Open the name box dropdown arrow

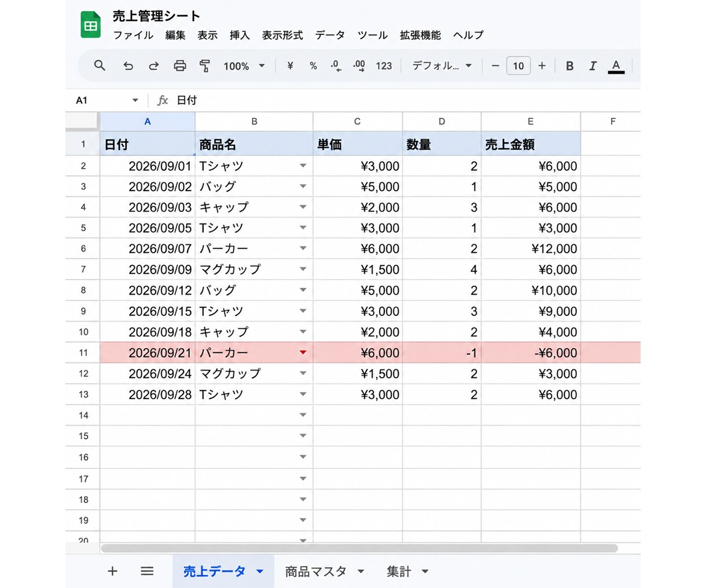(135, 100)
